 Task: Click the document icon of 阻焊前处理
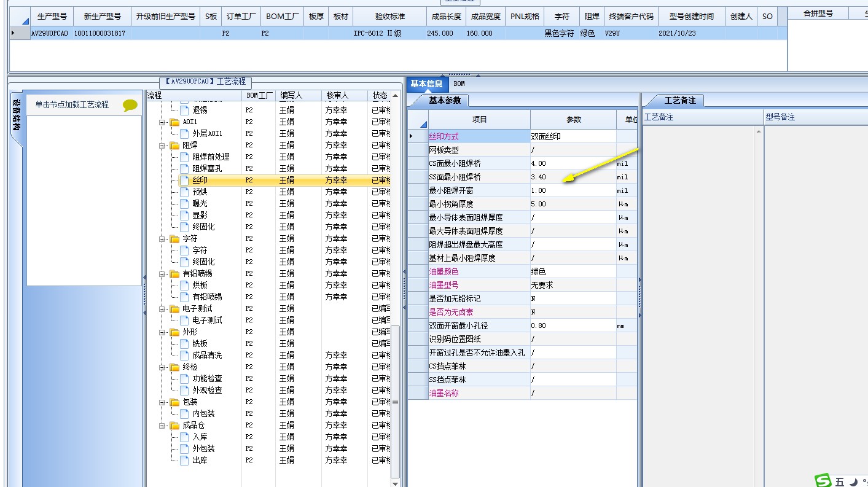pyautogui.click(x=184, y=157)
